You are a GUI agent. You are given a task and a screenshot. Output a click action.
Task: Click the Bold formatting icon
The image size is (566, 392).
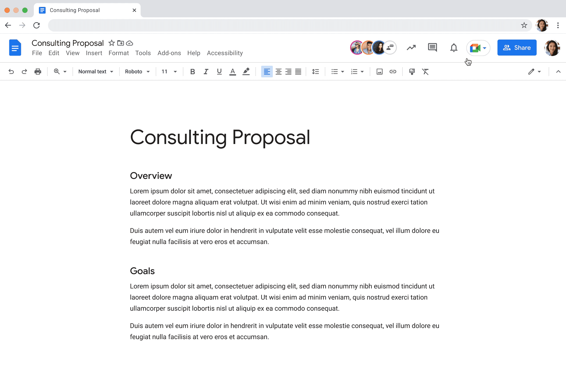click(192, 71)
